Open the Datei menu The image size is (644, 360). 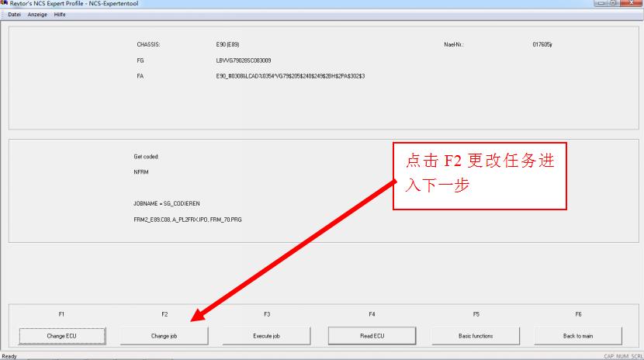point(15,15)
